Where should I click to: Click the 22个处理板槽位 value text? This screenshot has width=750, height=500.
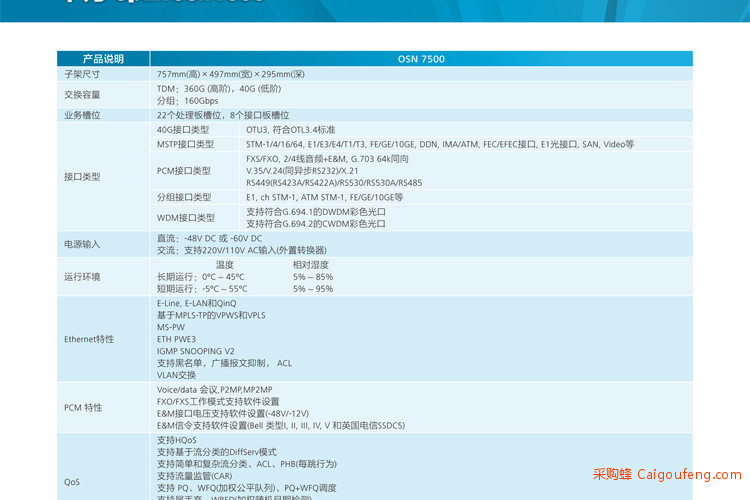[x=223, y=115]
